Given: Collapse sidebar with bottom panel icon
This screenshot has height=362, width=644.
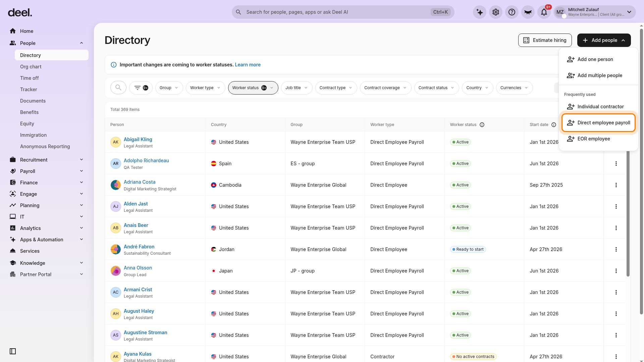Looking at the screenshot, I should 13,351.
